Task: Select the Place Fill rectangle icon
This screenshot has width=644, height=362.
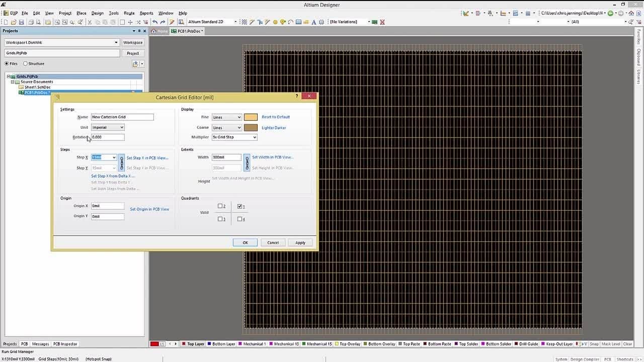Action: [x=298, y=22]
